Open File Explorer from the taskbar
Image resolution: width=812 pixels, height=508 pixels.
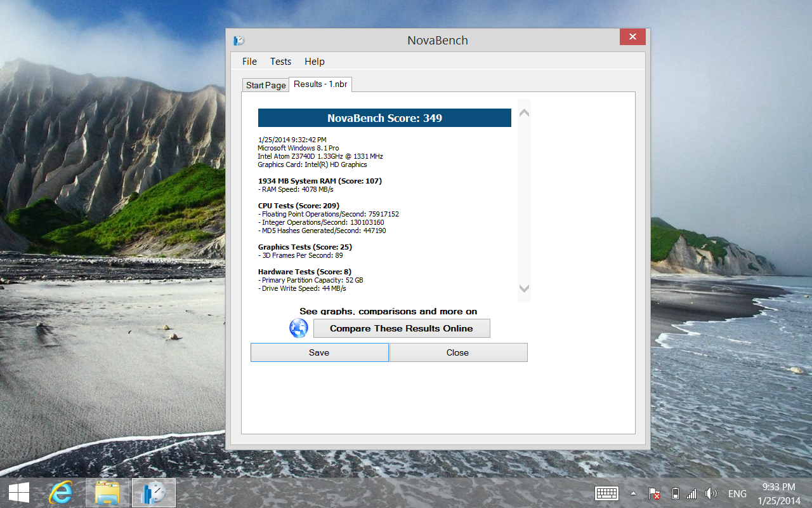click(107, 493)
